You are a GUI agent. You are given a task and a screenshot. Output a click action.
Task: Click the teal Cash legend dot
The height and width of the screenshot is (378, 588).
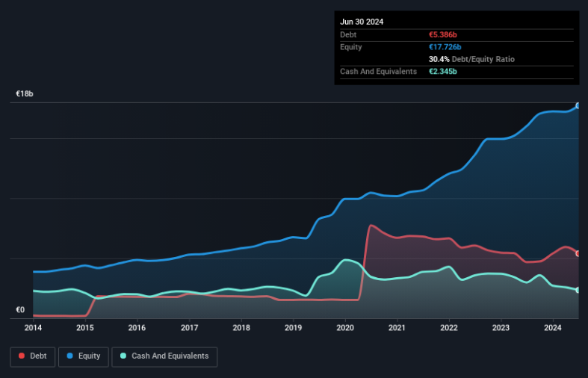pos(123,356)
